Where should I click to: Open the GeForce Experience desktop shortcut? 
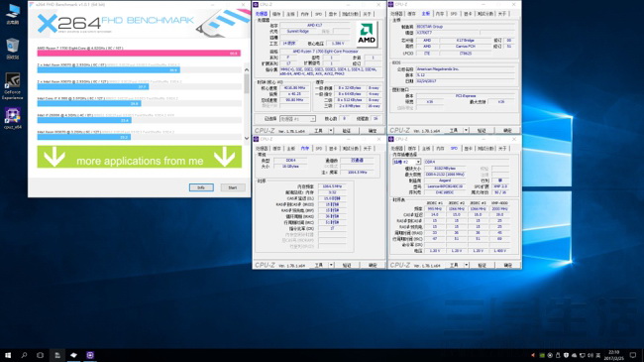12,86
